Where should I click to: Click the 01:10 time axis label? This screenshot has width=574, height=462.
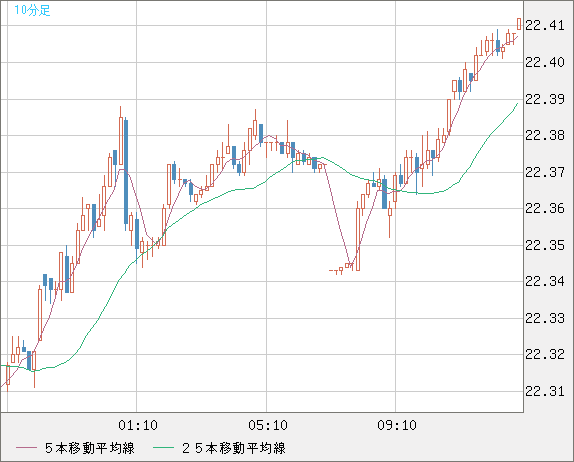tap(138, 425)
